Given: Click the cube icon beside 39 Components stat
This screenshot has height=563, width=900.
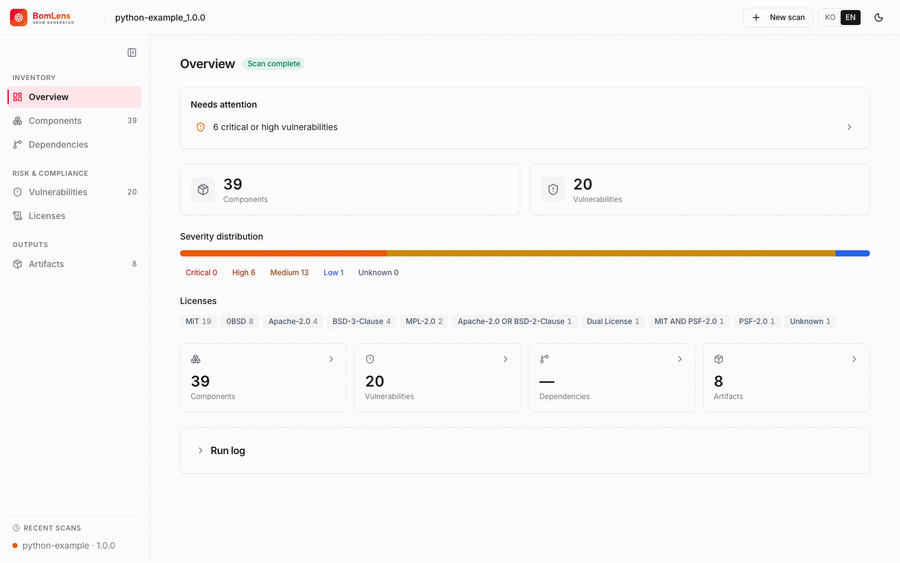Looking at the screenshot, I should click(x=203, y=189).
